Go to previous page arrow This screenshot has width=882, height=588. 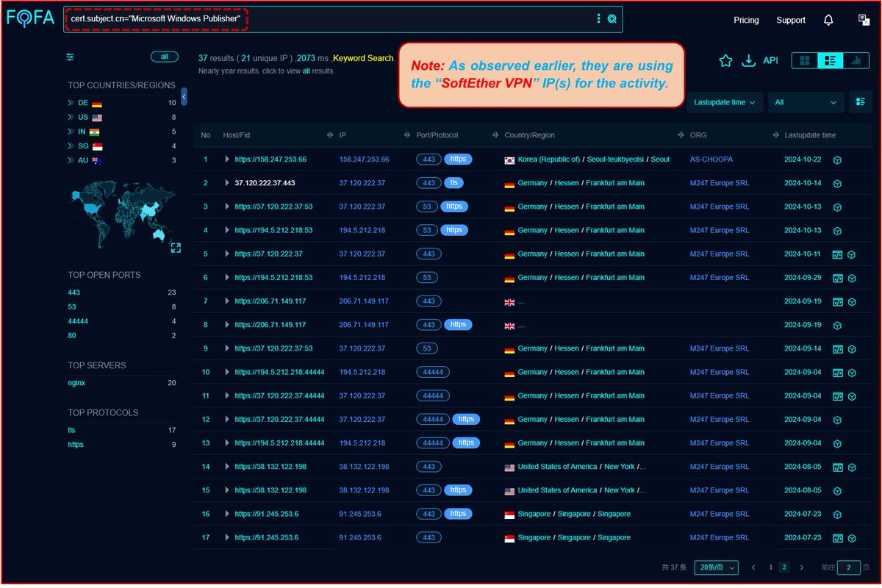tap(753, 567)
